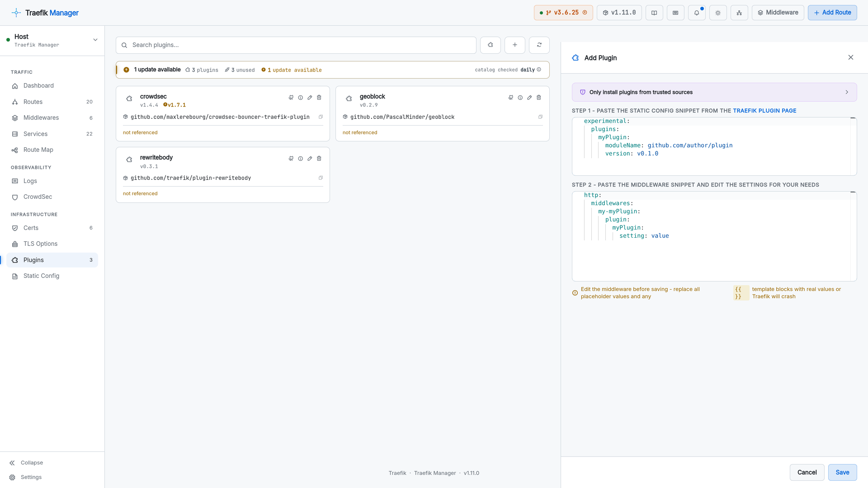The image size is (868, 488).
Task: Focus the Search plugins field
Action: coord(296,45)
